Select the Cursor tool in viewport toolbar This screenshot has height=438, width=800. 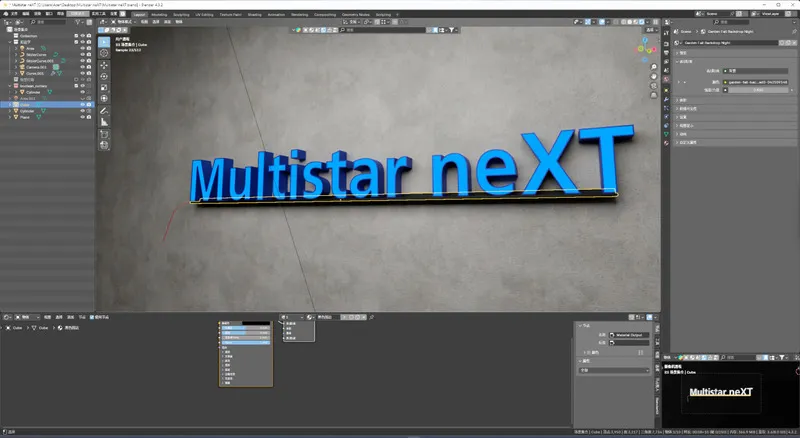(104, 53)
